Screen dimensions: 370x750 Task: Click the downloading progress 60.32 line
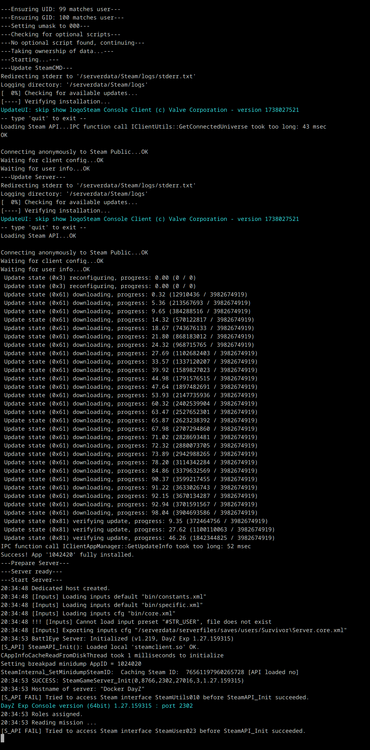(131, 403)
